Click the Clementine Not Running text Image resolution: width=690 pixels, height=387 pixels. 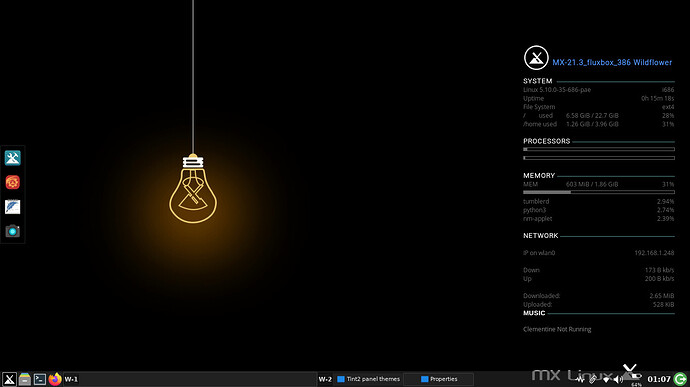[557, 329]
